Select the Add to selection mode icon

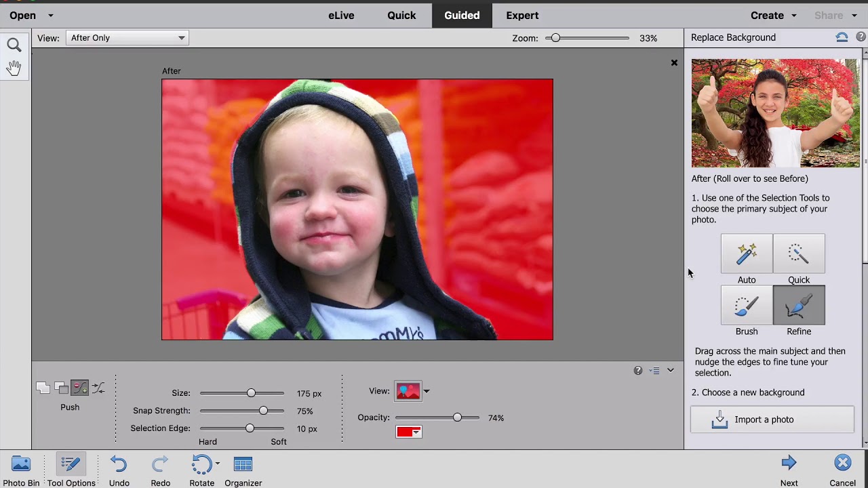(x=43, y=388)
